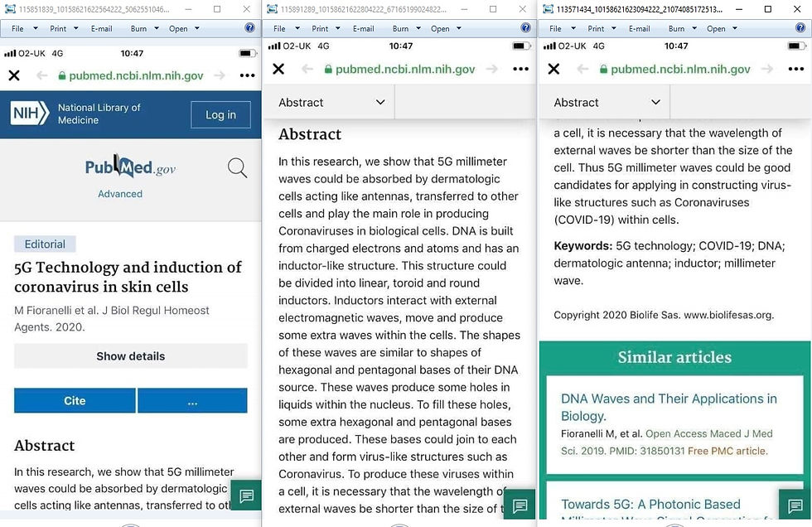The width and height of the screenshot is (812, 527).
Task: Open three-dot menu in middle phone browser
Action: coord(520,69)
